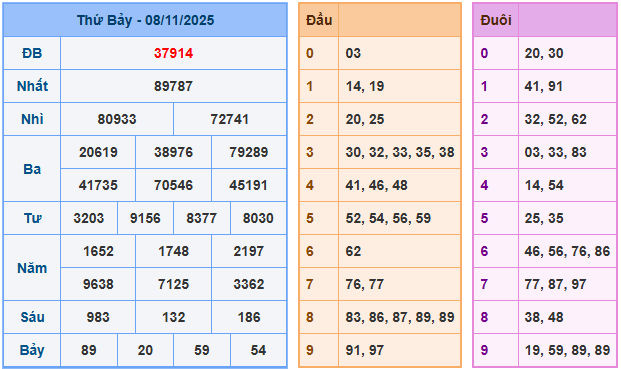Click Đuôi value 38, 48

pyautogui.click(x=544, y=317)
